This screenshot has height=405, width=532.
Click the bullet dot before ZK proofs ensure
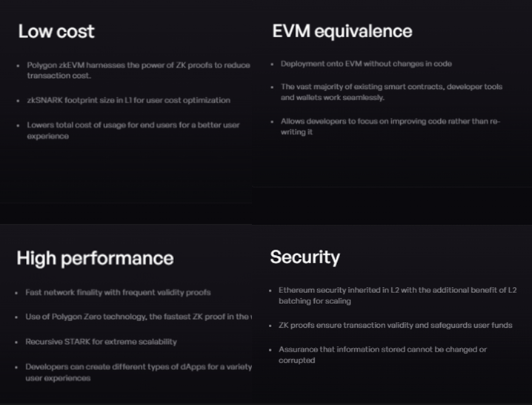tap(270, 326)
